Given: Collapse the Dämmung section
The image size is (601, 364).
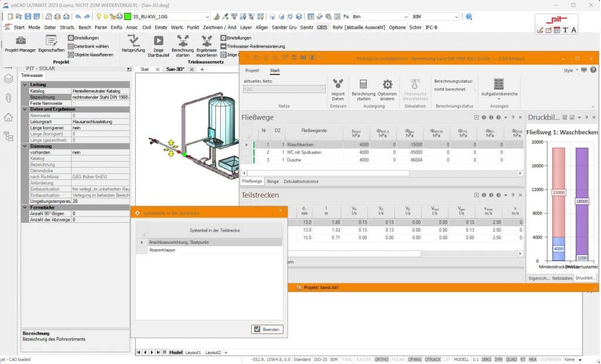Looking at the screenshot, I should pyautogui.click(x=25, y=146).
